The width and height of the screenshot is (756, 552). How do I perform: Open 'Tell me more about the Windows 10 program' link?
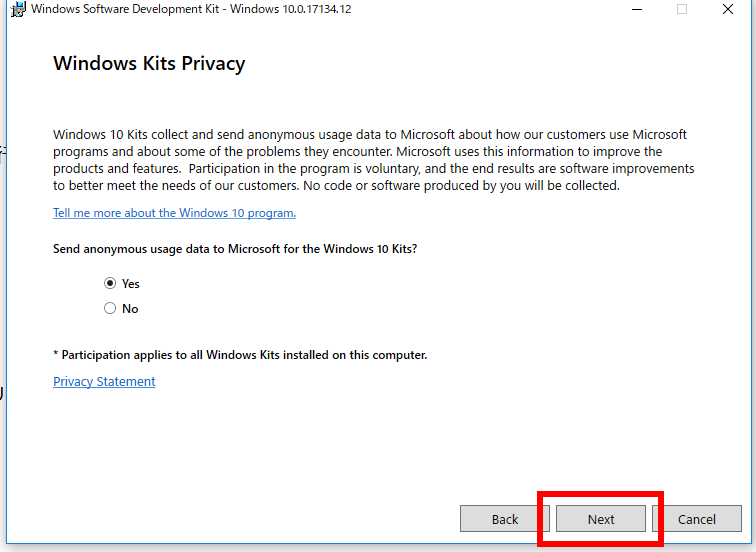point(175,213)
